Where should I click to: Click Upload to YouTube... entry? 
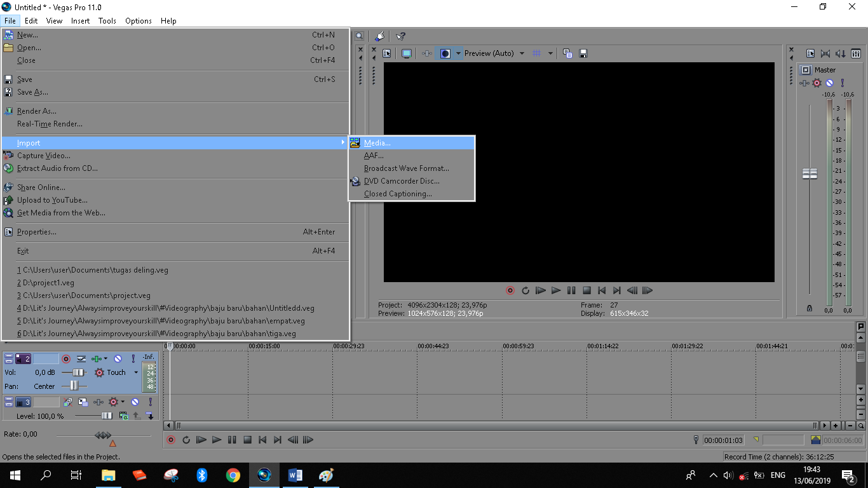click(x=52, y=200)
